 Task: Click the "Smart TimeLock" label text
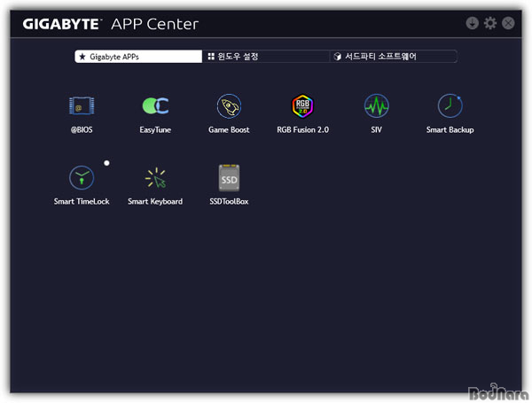click(x=82, y=202)
